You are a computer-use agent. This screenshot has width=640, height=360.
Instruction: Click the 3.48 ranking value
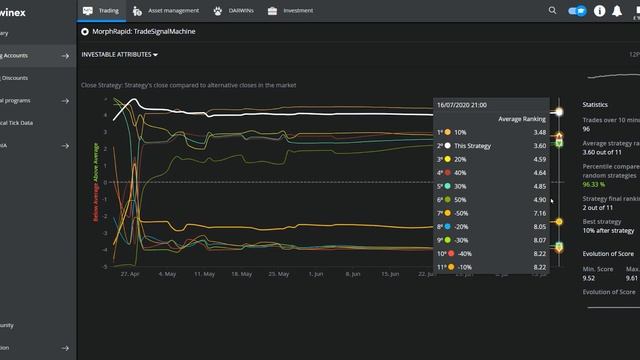[540, 132]
